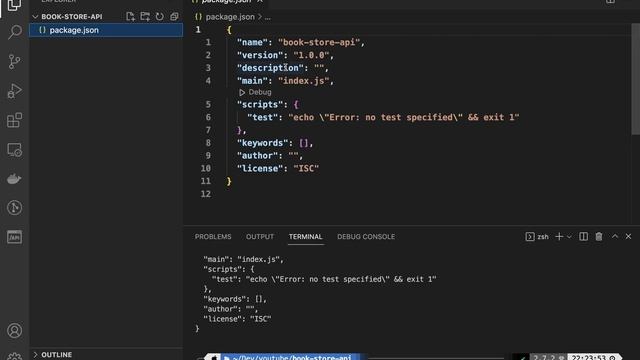Switch to the OUTPUT tab
Image resolution: width=640 pixels, height=360 pixels.
pyautogui.click(x=260, y=237)
